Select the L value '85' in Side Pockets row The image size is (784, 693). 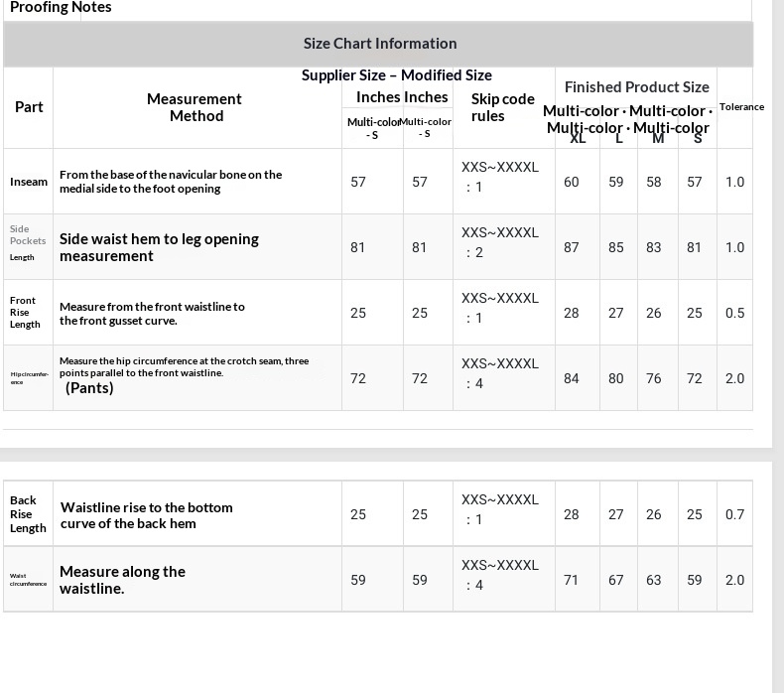pyautogui.click(x=615, y=247)
